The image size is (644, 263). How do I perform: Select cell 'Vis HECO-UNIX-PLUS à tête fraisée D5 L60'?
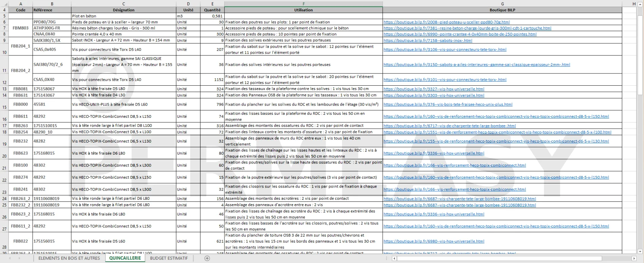[124, 104]
